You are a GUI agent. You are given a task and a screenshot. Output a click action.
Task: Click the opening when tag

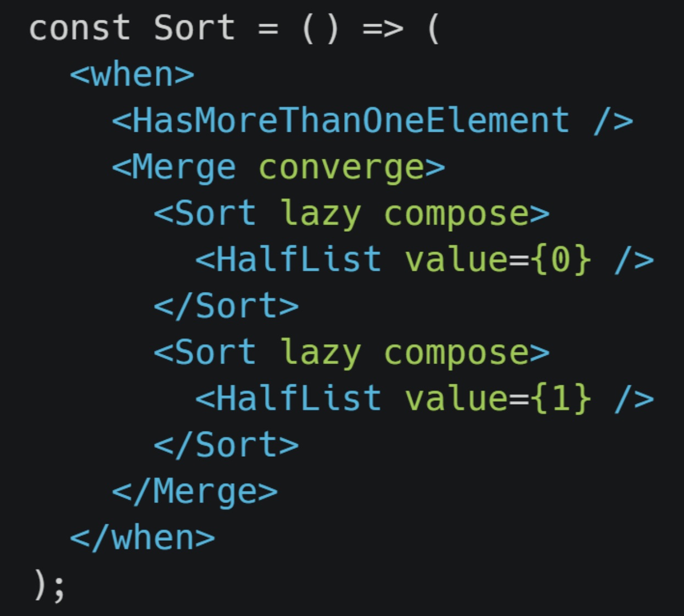(132, 74)
